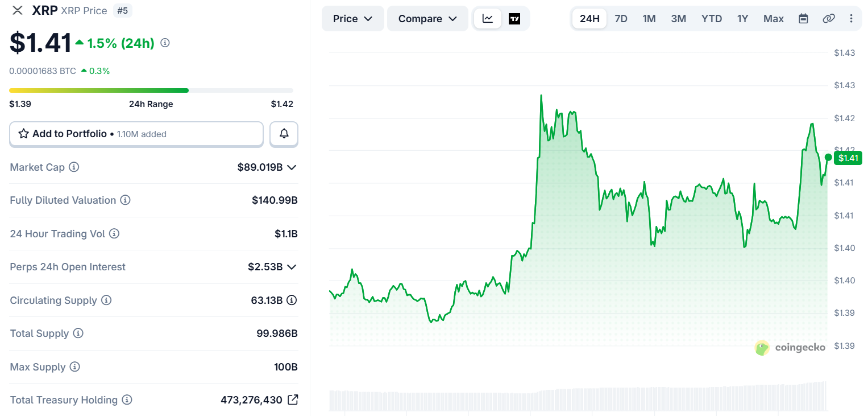Select the 3M time range tab
Image resolution: width=868 pixels, height=416 pixels.
(678, 19)
